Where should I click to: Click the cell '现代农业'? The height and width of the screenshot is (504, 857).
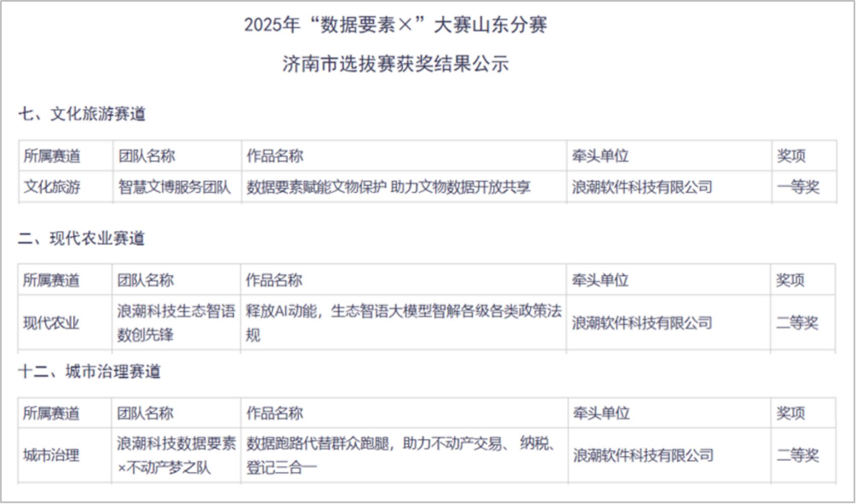point(51,323)
